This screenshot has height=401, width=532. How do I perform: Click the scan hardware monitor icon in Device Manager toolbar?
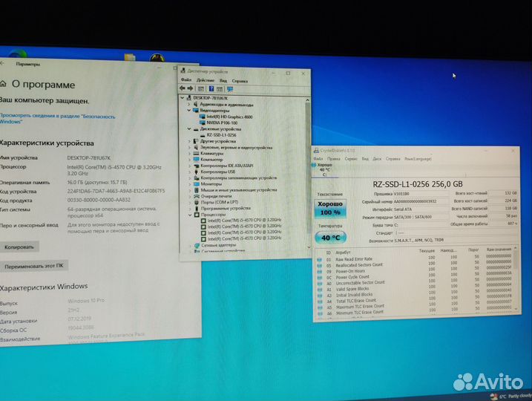coord(230,89)
